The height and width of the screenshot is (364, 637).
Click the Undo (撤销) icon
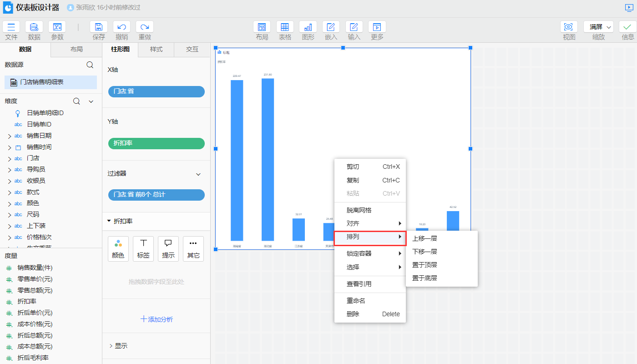[121, 27]
